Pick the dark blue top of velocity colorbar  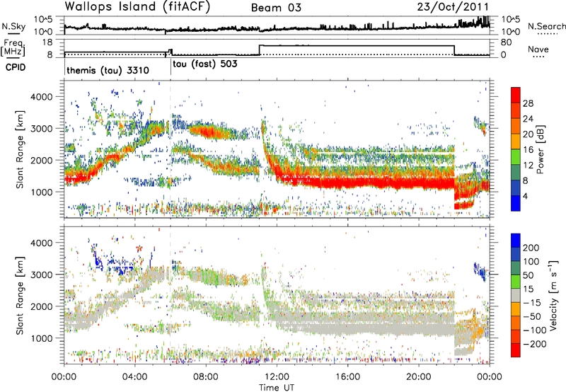(x=516, y=241)
